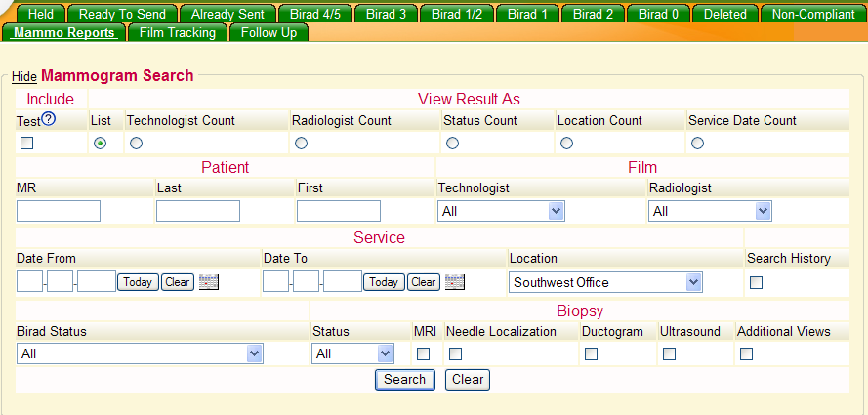Click Today button for Date From
Image resolution: width=868 pixels, height=415 pixels.
pos(138,282)
